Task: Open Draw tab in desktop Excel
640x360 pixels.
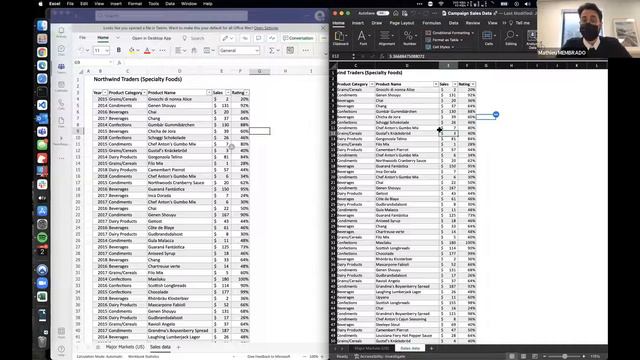Action: (376, 23)
